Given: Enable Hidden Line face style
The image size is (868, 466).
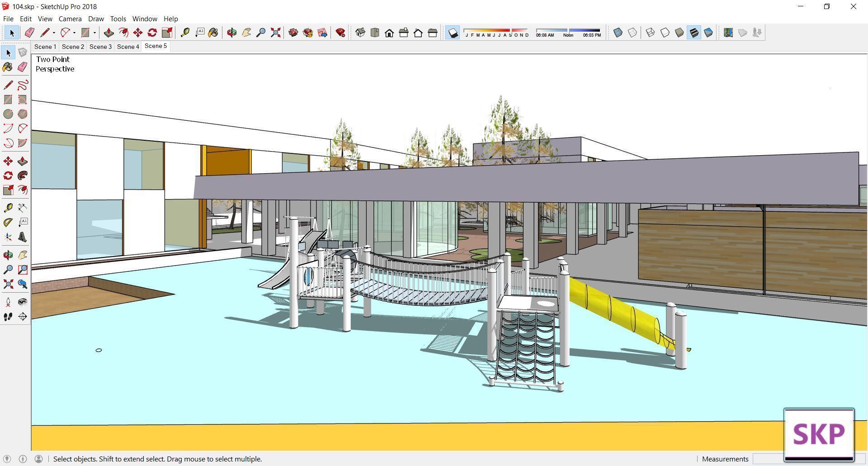Looking at the screenshot, I should 665,33.
